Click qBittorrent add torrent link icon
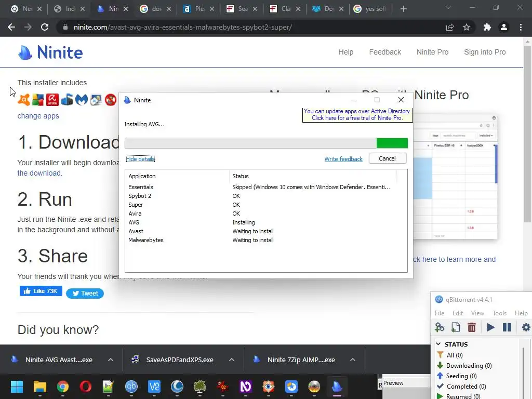 click(x=440, y=327)
